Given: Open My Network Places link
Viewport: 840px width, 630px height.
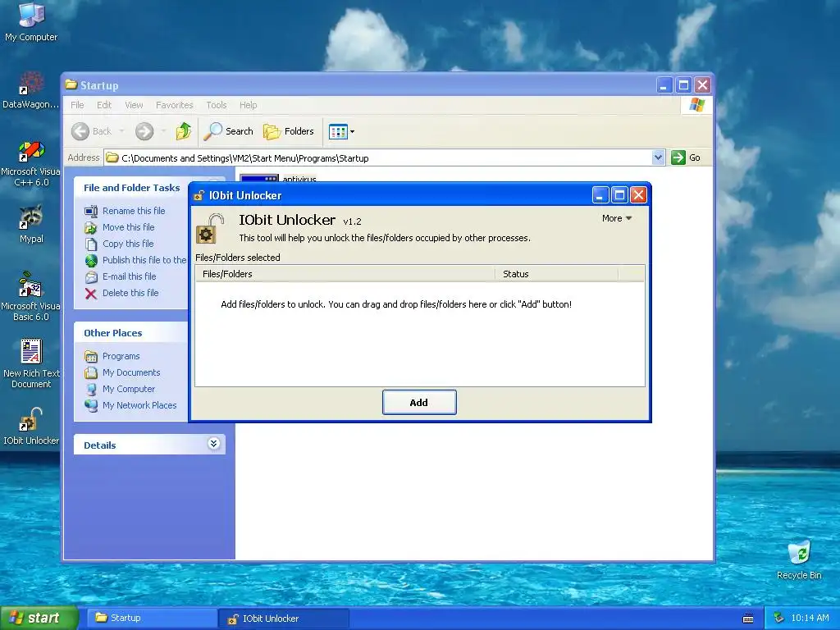Looking at the screenshot, I should pyautogui.click(x=139, y=405).
